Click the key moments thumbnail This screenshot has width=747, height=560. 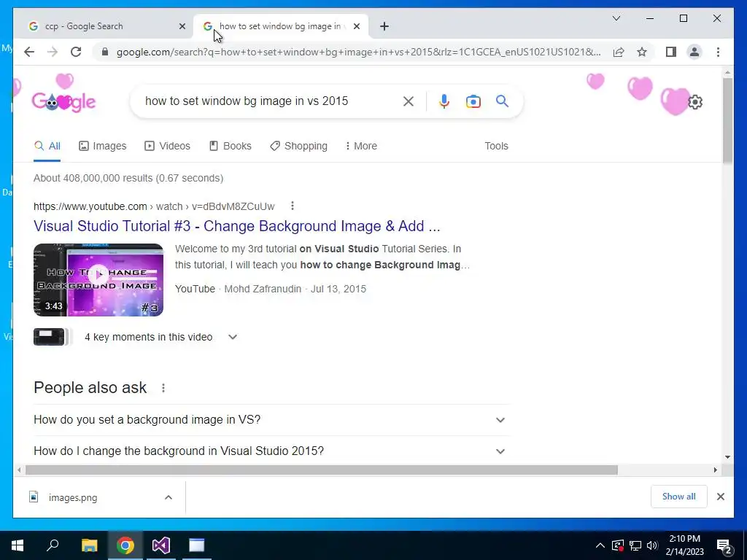[x=49, y=337]
